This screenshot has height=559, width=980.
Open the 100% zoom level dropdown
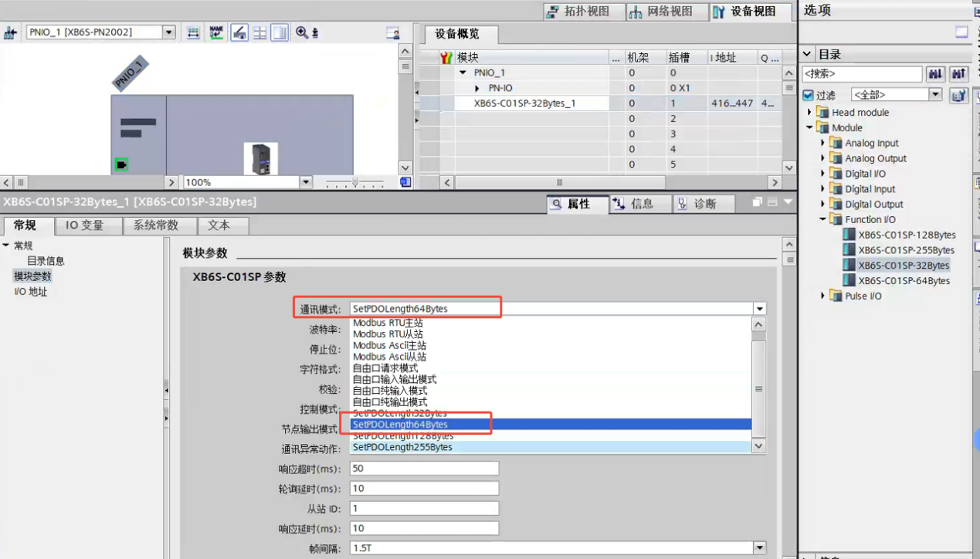(x=306, y=182)
